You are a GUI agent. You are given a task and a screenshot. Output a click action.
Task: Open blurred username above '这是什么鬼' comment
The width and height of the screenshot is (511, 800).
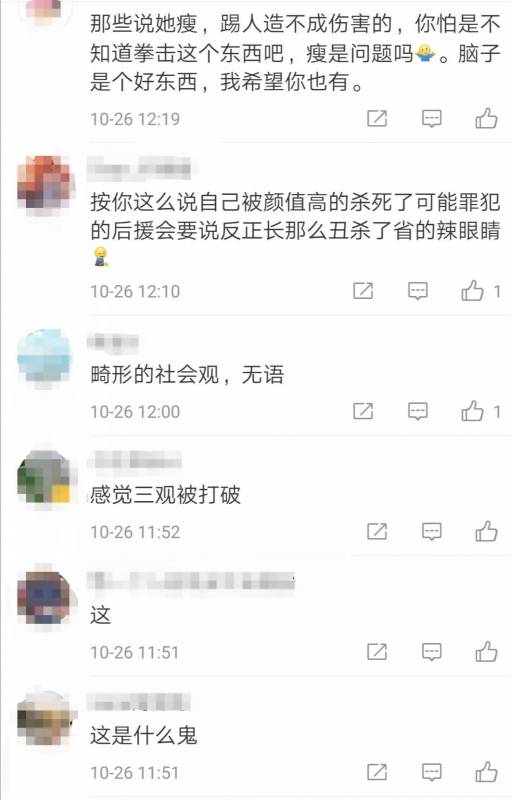[139, 703]
